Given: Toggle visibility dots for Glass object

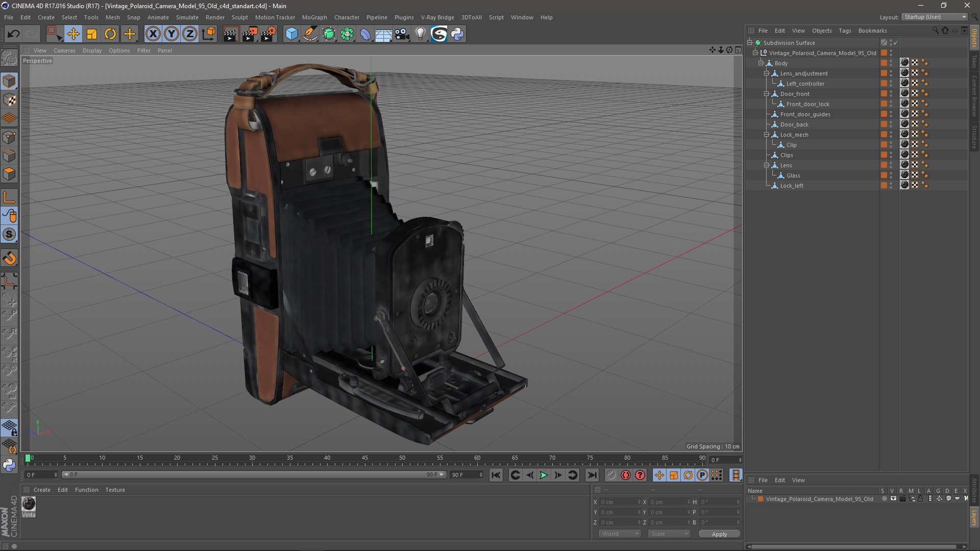Looking at the screenshot, I should (891, 176).
